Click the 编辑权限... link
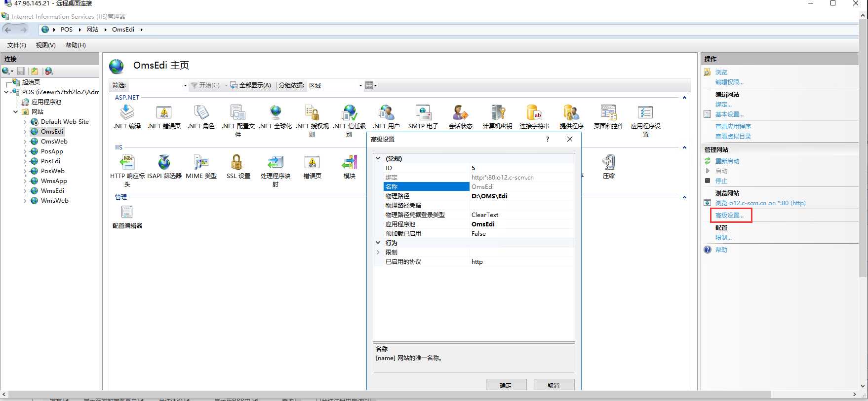Screen dimensions: 868x401 click(x=729, y=82)
